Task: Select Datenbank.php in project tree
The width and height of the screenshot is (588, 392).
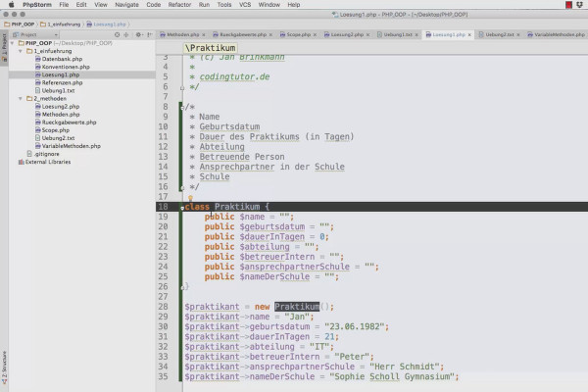Action: 62,59
